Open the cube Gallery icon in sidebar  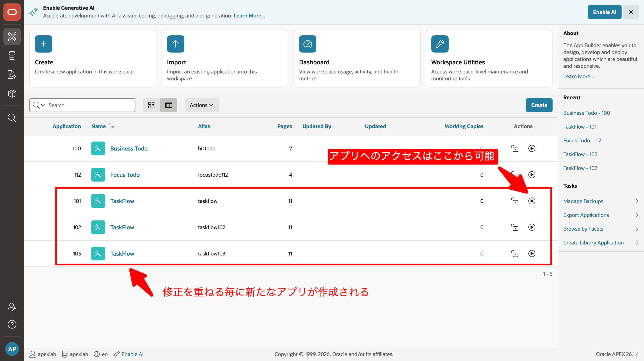12,94
